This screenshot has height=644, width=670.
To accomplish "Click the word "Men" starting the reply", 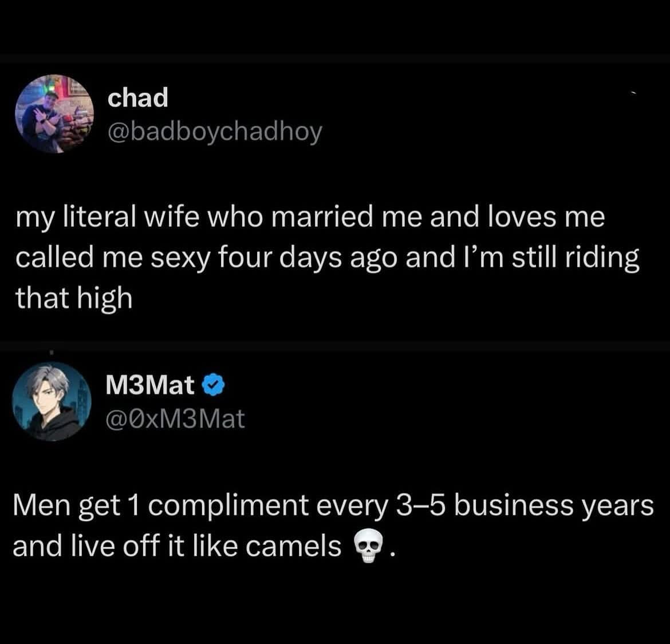I will click(40, 506).
